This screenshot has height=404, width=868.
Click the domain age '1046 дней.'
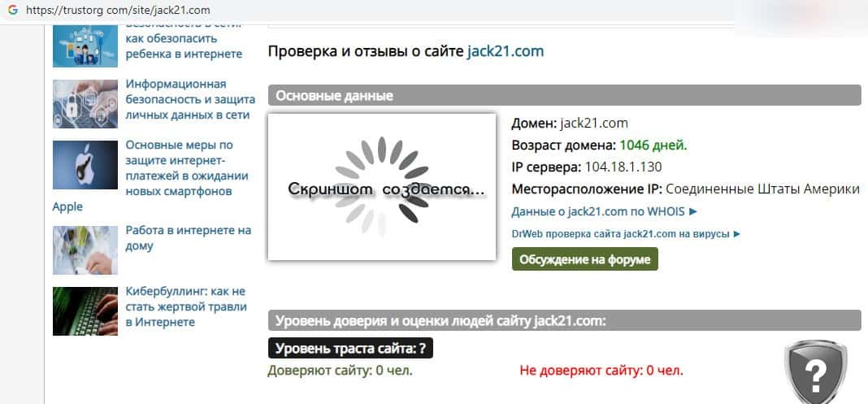653,146
